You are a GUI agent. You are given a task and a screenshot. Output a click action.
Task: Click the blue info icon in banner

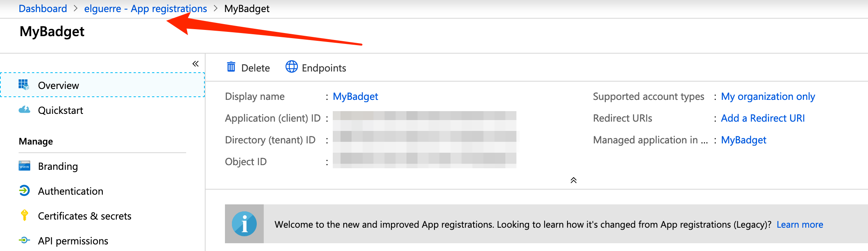coord(244,224)
